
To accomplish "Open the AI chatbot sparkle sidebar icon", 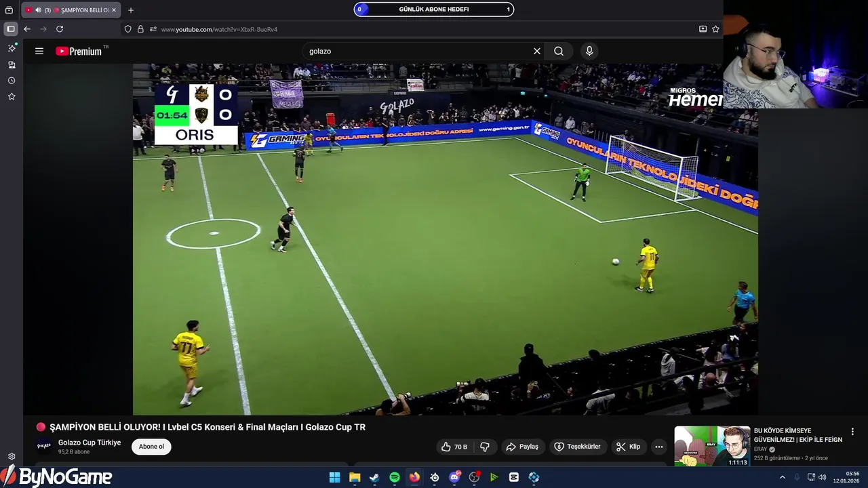I will coord(12,48).
